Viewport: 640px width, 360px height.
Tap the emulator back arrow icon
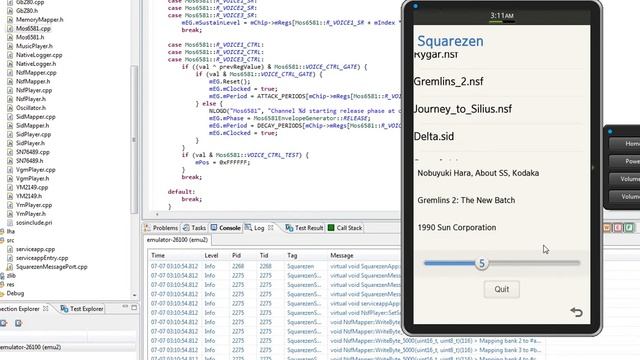coord(576,312)
